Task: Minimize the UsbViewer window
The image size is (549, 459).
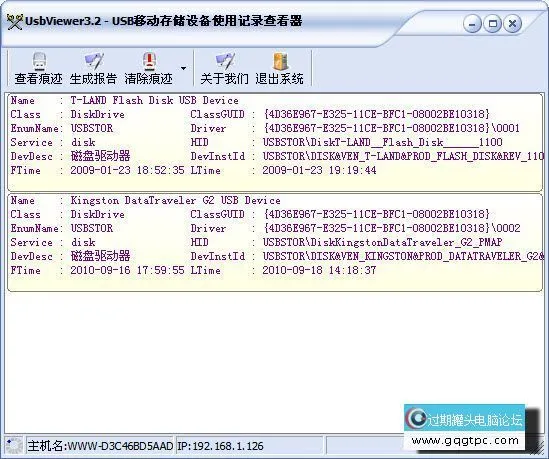Action: click(x=472, y=24)
